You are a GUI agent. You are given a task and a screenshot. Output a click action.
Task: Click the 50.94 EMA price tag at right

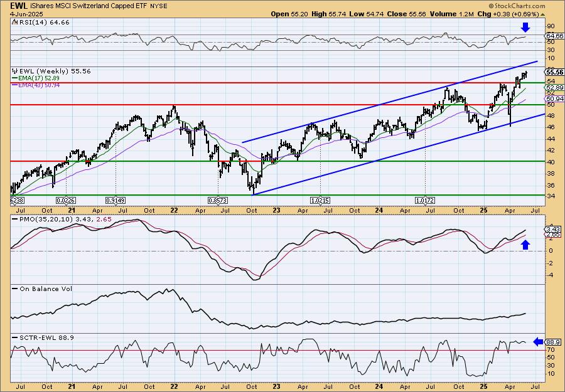555,98
